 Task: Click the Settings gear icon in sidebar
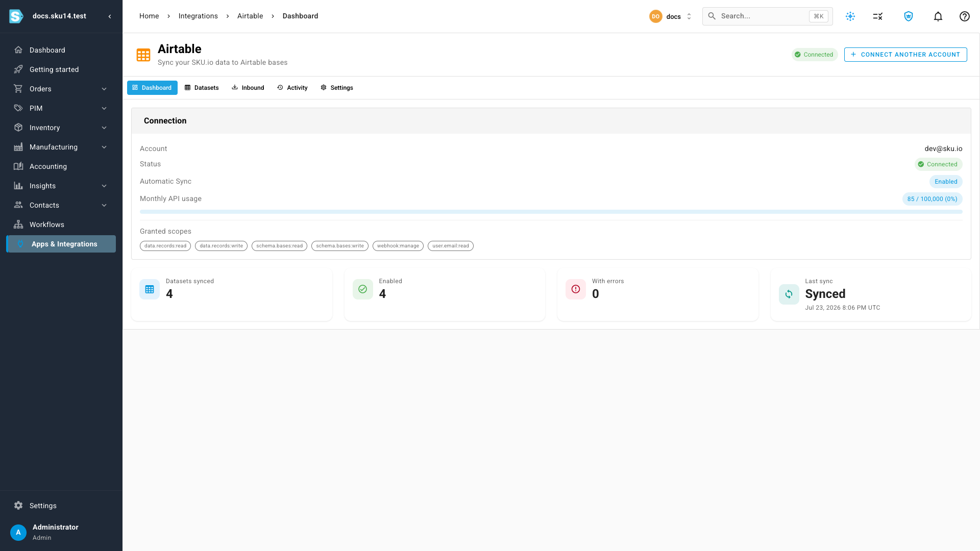tap(18, 506)
